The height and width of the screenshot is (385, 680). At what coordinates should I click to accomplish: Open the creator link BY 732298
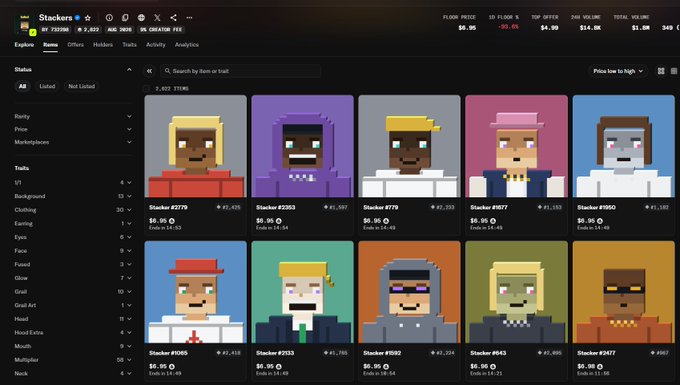click(x=55, y=29)
